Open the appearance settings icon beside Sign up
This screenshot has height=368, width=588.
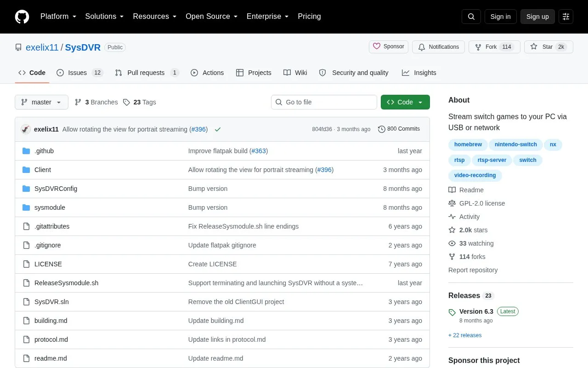[566, 17]
